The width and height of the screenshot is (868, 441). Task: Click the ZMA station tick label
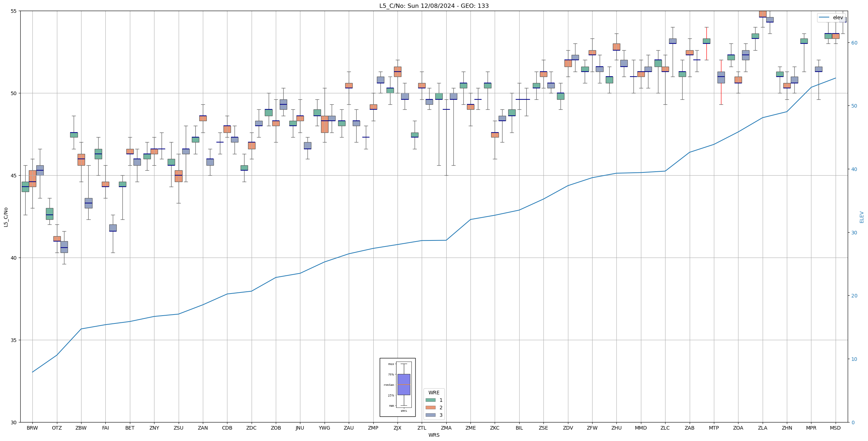446,428
